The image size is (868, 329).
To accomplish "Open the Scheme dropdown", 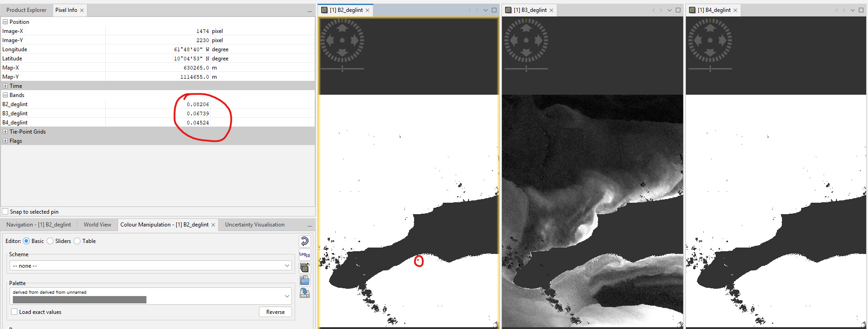I will click(x=150, y=266).
